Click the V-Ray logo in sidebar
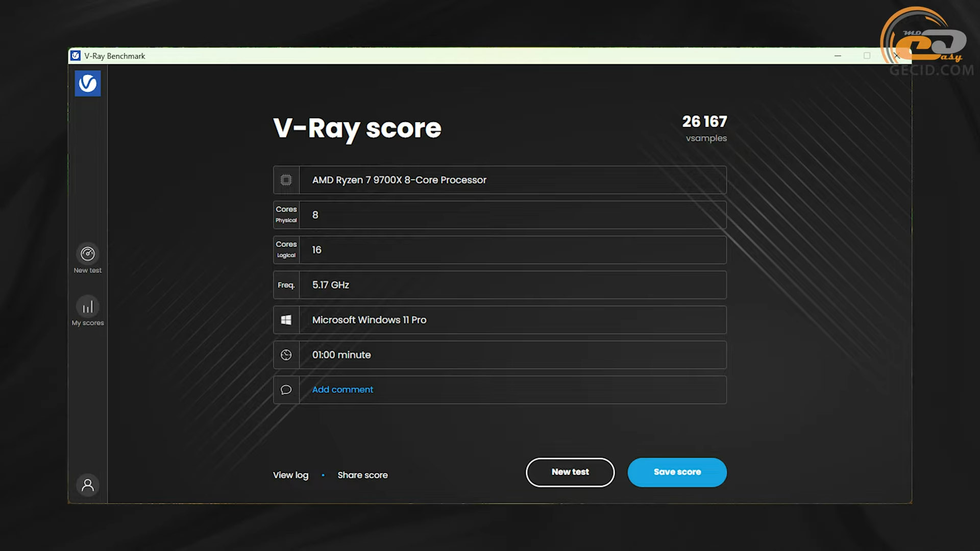 point(88,83)
